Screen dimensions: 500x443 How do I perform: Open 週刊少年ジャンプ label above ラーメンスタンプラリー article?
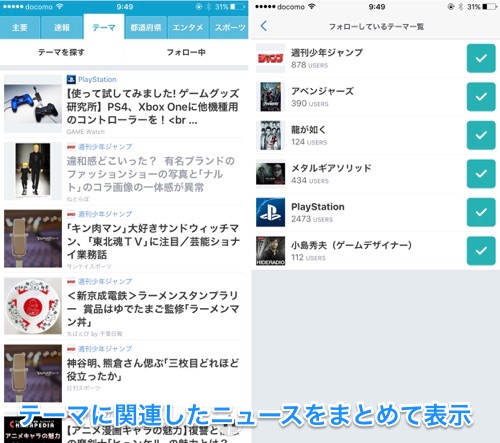coord(105,281)
